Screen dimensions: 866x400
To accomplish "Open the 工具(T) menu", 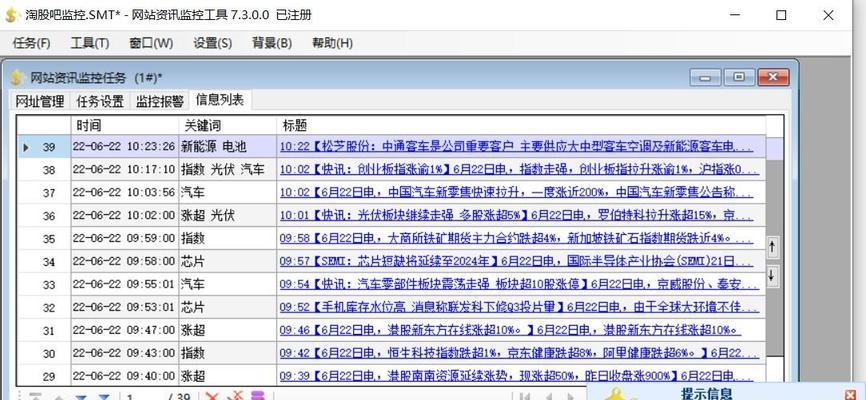I will [89, 43].
